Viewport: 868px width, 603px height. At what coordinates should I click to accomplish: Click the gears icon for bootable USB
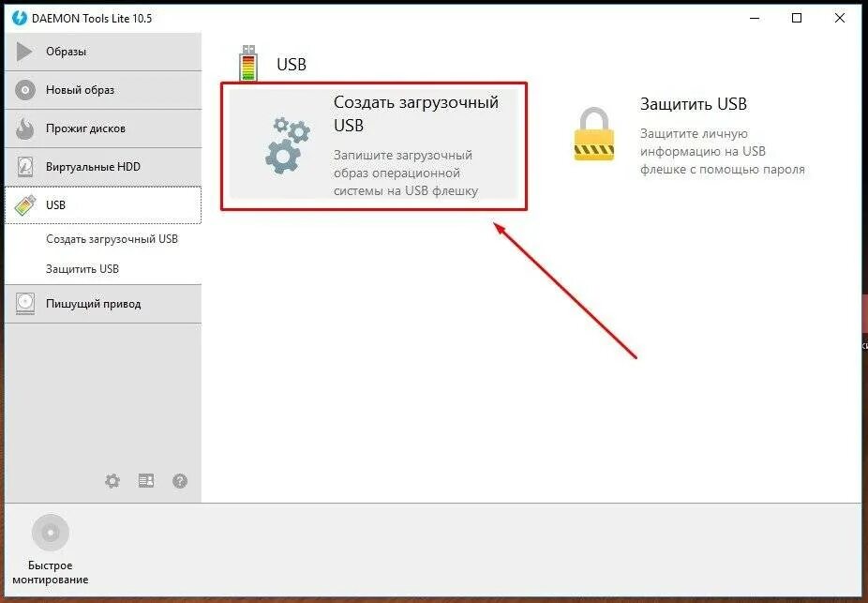[x=288, y=145]
